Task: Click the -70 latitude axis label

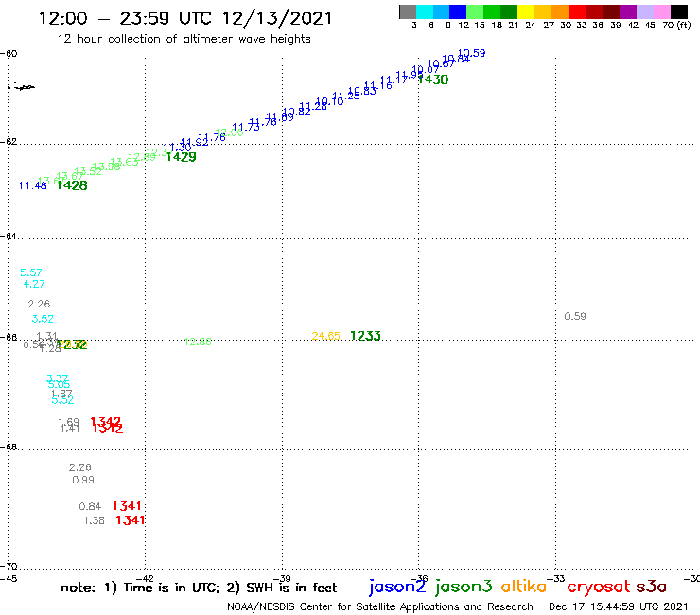Action: [9, 566]
